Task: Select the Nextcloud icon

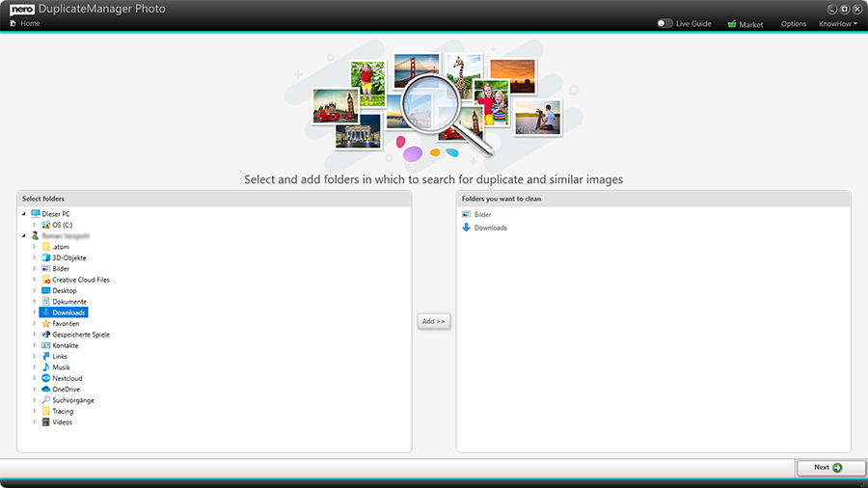Action: tap(46, 378)
